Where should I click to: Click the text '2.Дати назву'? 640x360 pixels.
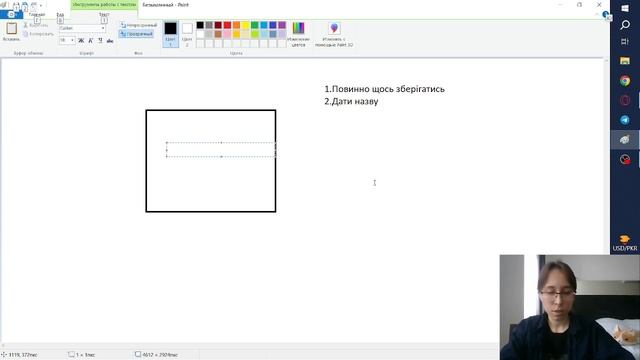351,101
